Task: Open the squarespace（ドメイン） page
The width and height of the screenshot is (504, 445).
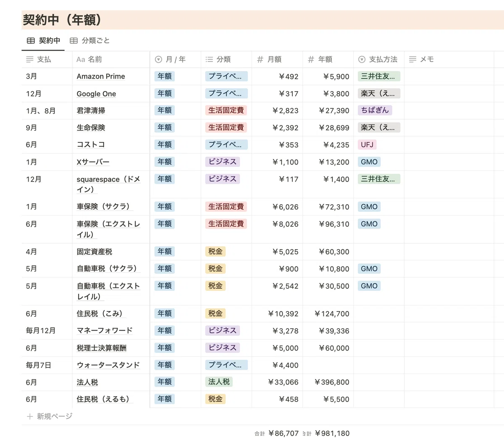Action: [108, 184]
